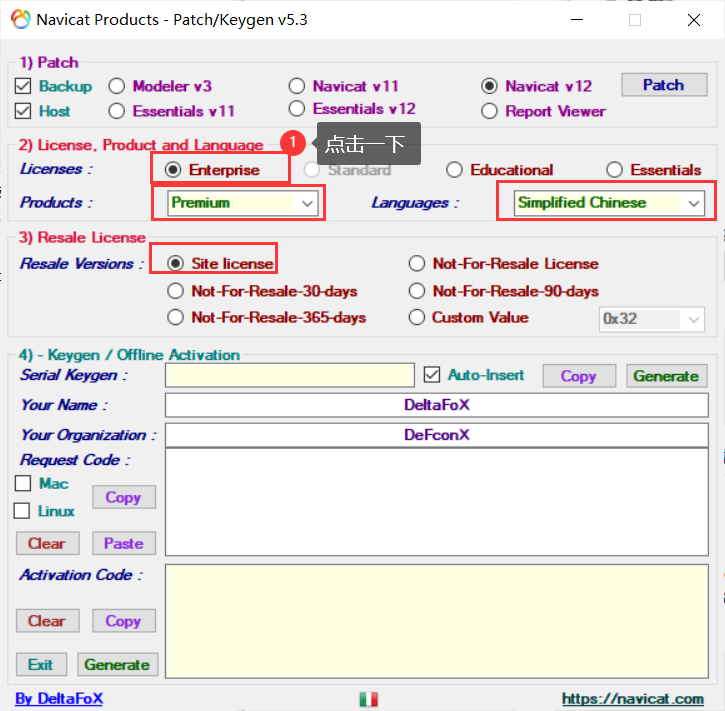Click Generate next to Serial Keygen
This screenshot has width=725, height=711.
pos(666,376)
